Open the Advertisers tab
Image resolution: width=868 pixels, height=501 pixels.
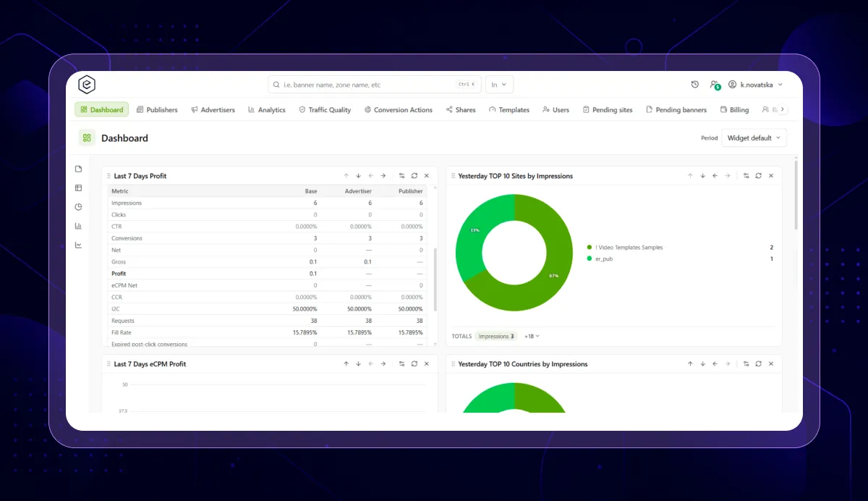[x=213, y=110]
